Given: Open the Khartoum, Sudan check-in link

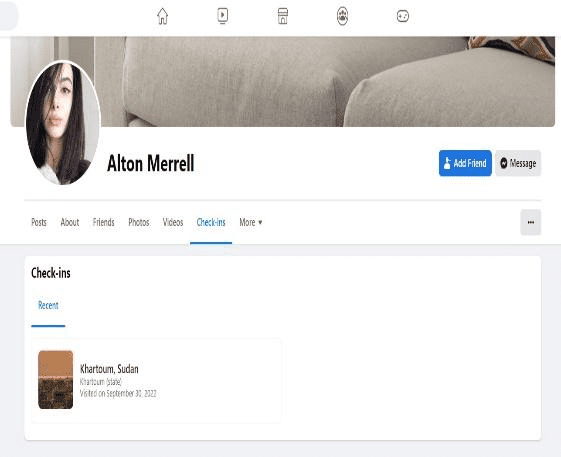Looking at the screenshot, I should click(109, 369).
